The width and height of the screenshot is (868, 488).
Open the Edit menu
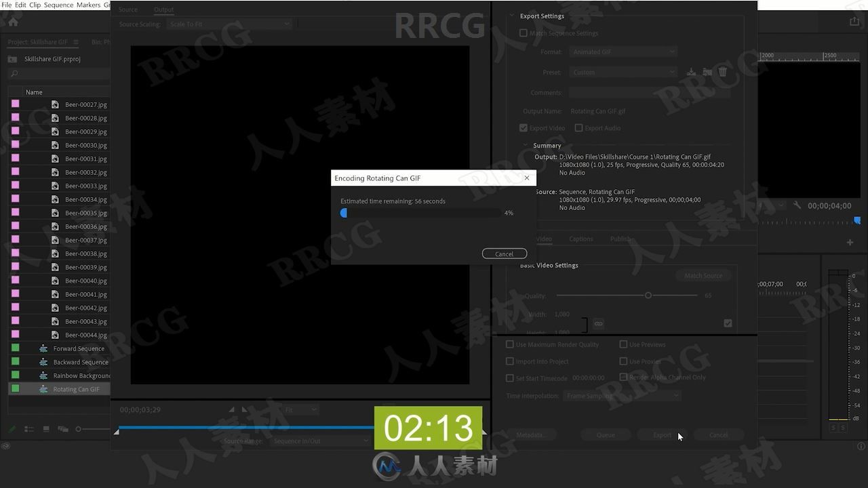tap(21, 5)
